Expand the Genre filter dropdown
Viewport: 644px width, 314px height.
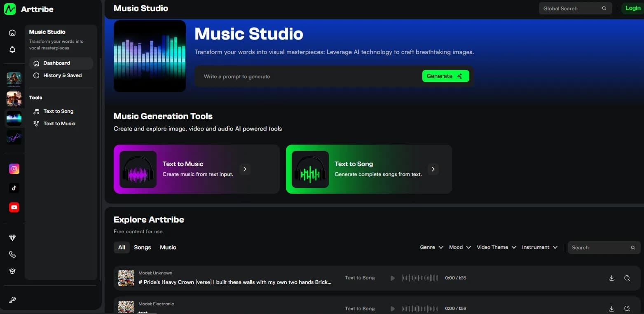click(x=431, y=247)
